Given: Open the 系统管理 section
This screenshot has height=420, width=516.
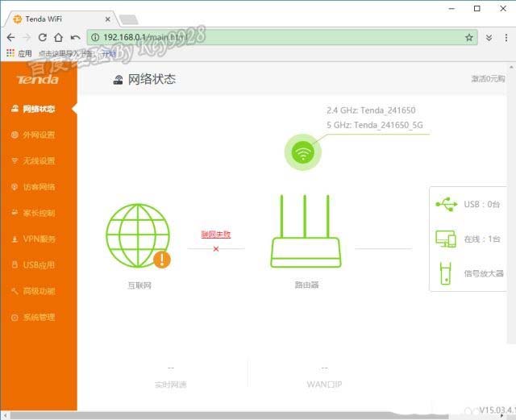Looking at the screenshot, I should [38, 317].
